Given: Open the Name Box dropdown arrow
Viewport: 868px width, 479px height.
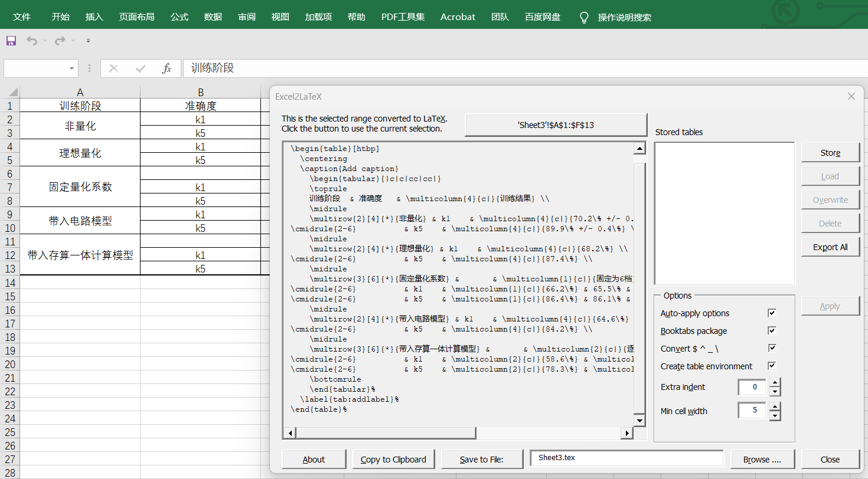Looking at the screenshot, I should click(x=72, y=68).
